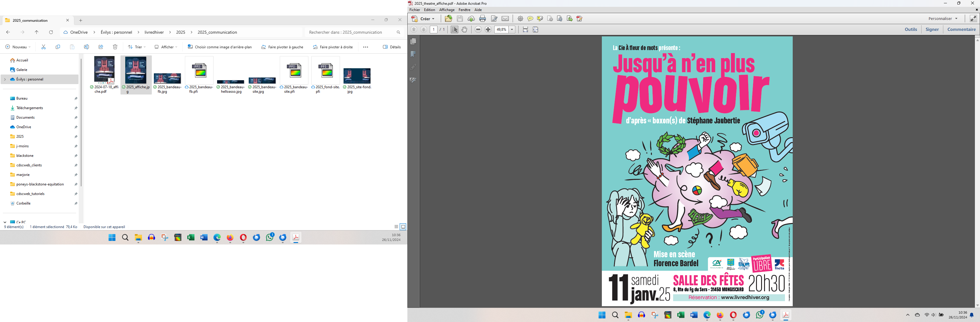Open the Outils pane

[911, 30]
